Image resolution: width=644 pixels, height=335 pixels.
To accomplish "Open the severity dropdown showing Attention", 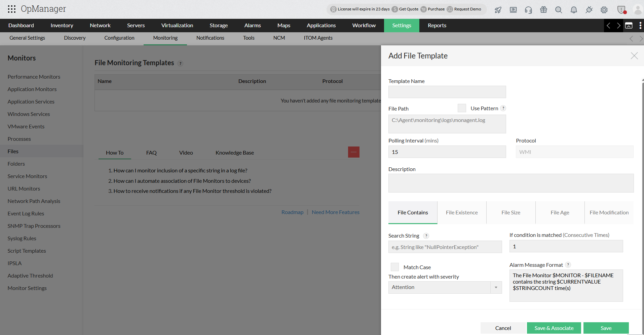I will coord(445,287).
